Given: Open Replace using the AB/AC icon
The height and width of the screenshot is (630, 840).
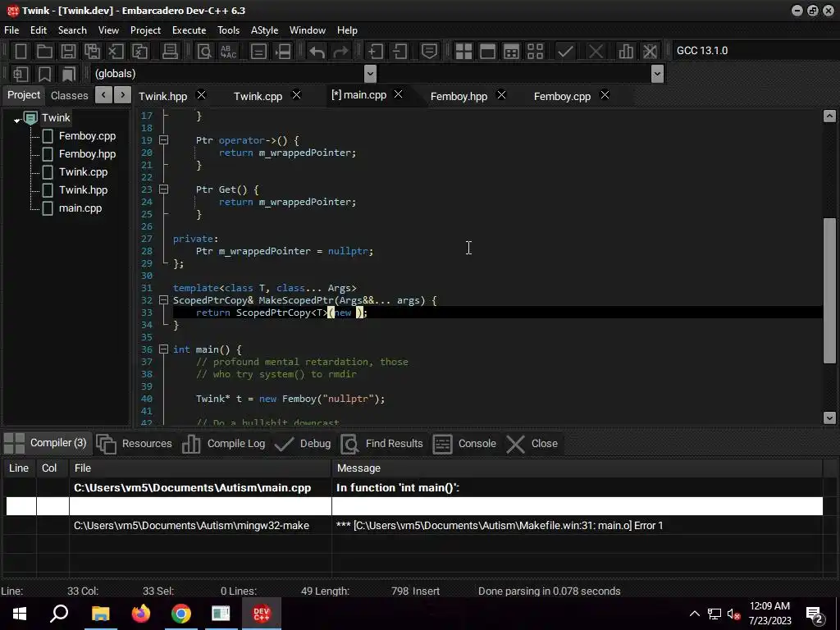Looking at the screenshot, I should click(228, 52).
